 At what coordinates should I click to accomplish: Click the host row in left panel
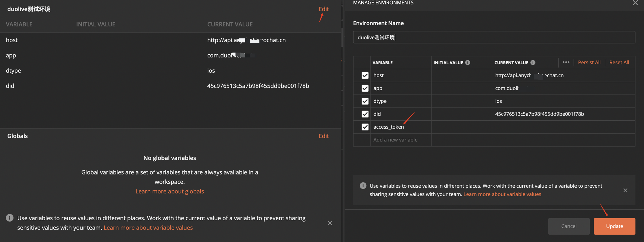[x=170, y=40]
